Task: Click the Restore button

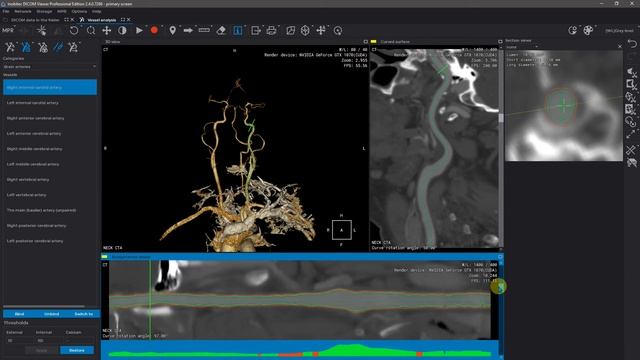Action: pos(77,350)
